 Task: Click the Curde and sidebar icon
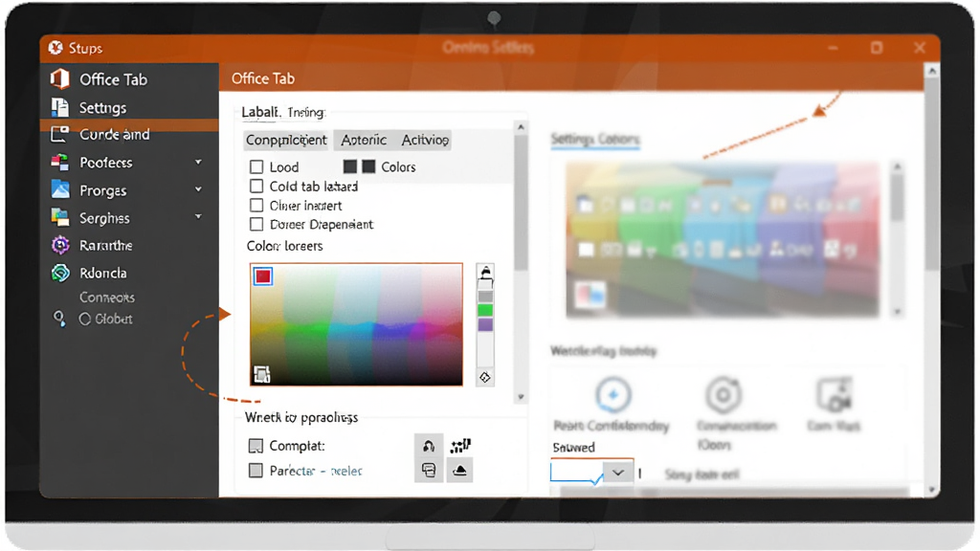pos(59,134)
